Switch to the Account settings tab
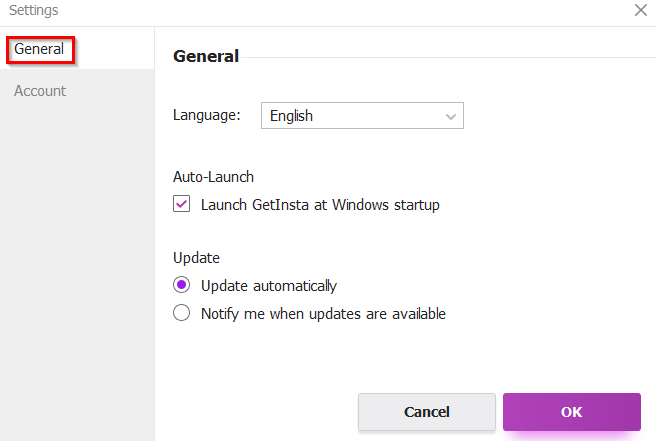This screenshot has height=441, width=657. 40,91
